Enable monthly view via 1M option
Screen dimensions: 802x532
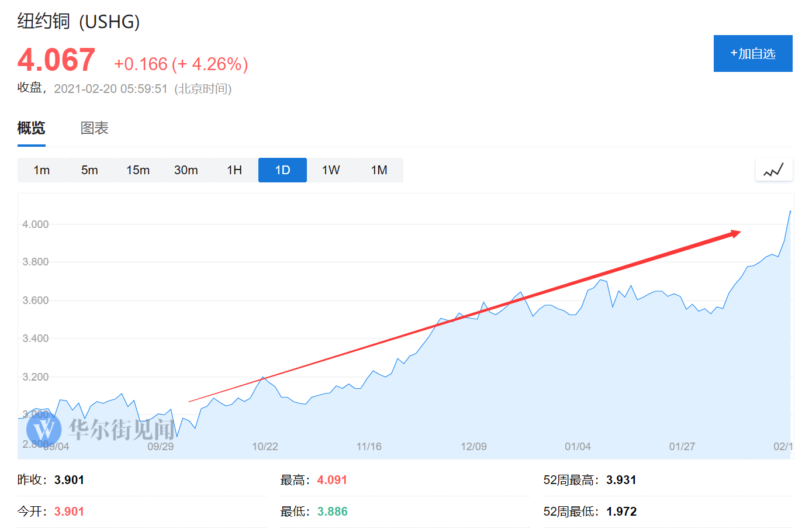(379, 170)
